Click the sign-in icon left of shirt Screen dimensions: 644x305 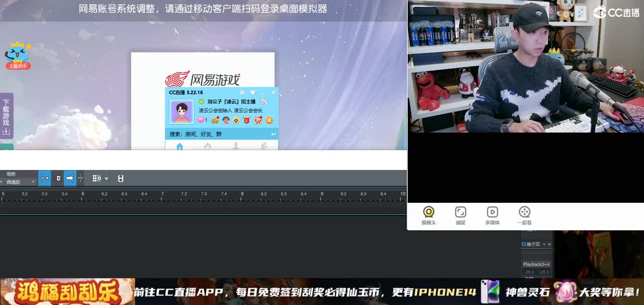[243, 92]
